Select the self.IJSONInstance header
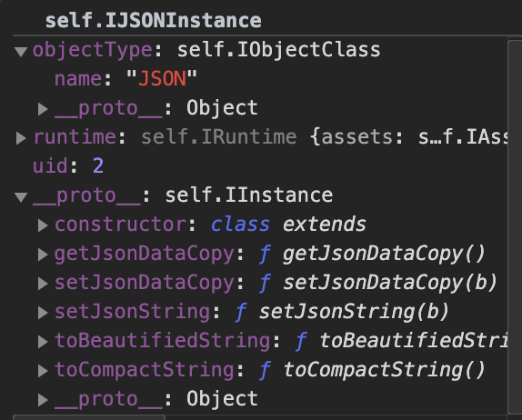This screenshot has height=420, width=522. 153,21
